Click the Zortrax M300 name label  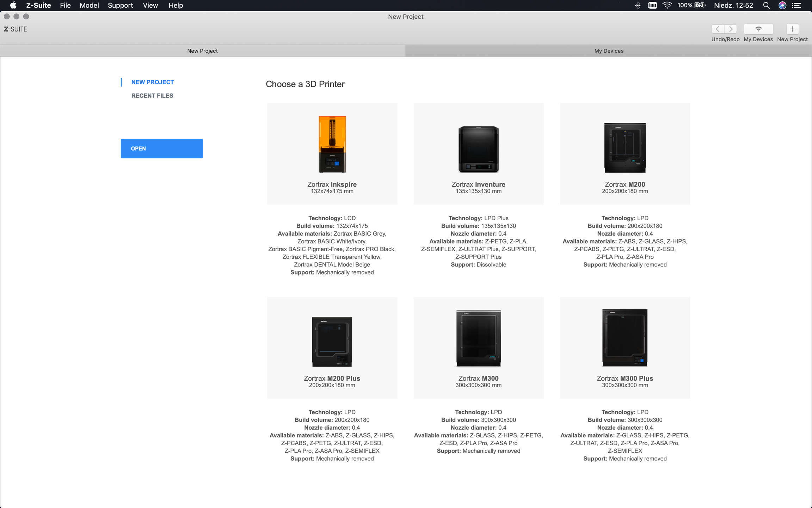point(479,379)
